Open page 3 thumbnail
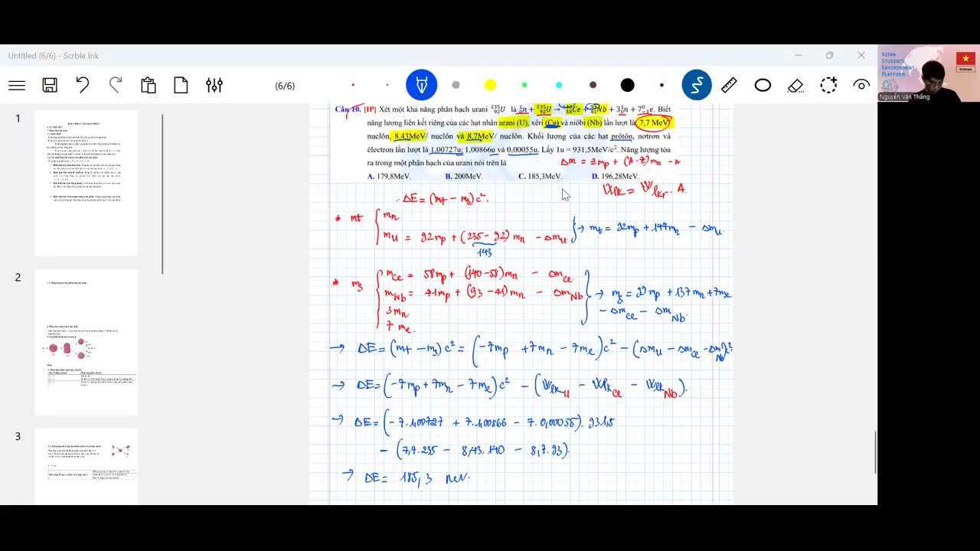980x551 pixels. (x=87, y=467)
